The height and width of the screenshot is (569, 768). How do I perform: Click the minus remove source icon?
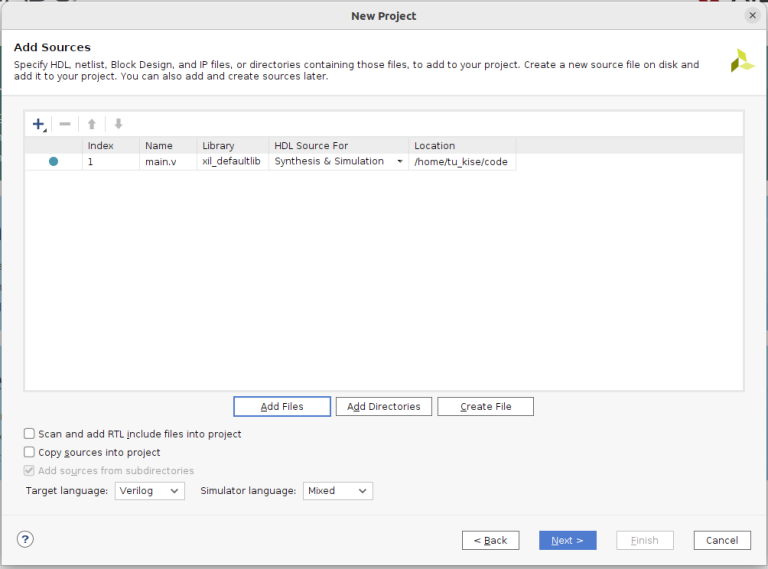coord(65,124)
